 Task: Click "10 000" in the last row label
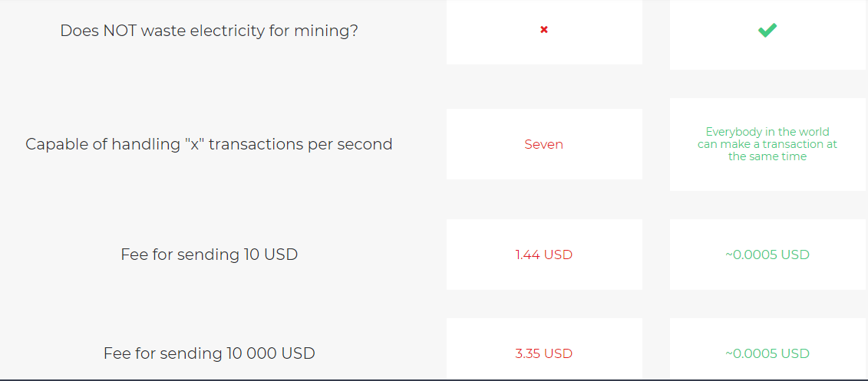click(x=251, y=353)
